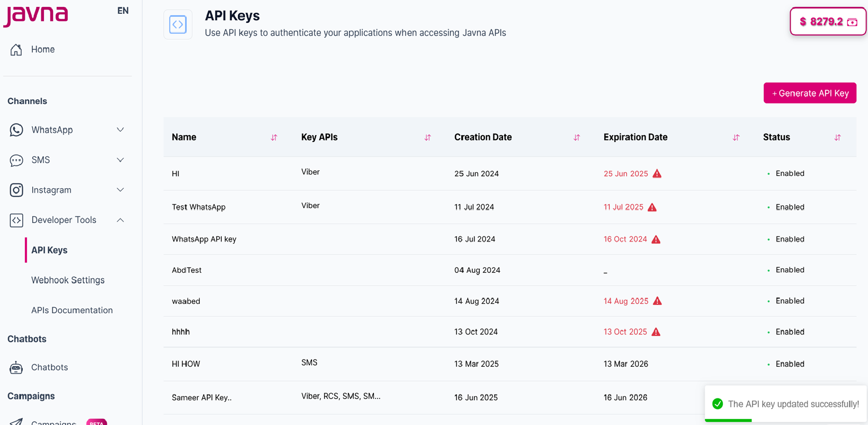
Task: Sort table by Name column
Action: tap(274, 137)
